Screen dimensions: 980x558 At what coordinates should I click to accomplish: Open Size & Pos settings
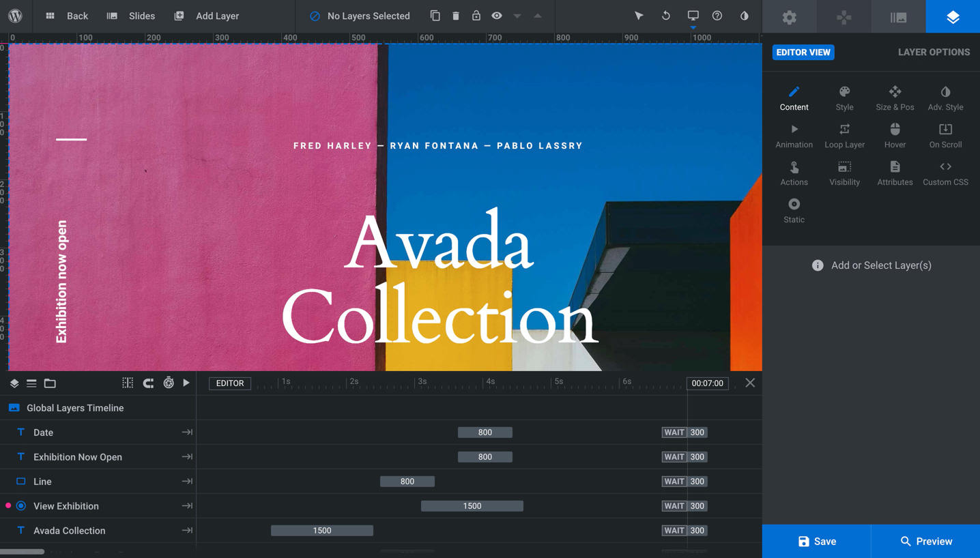(x=895, y=99)
